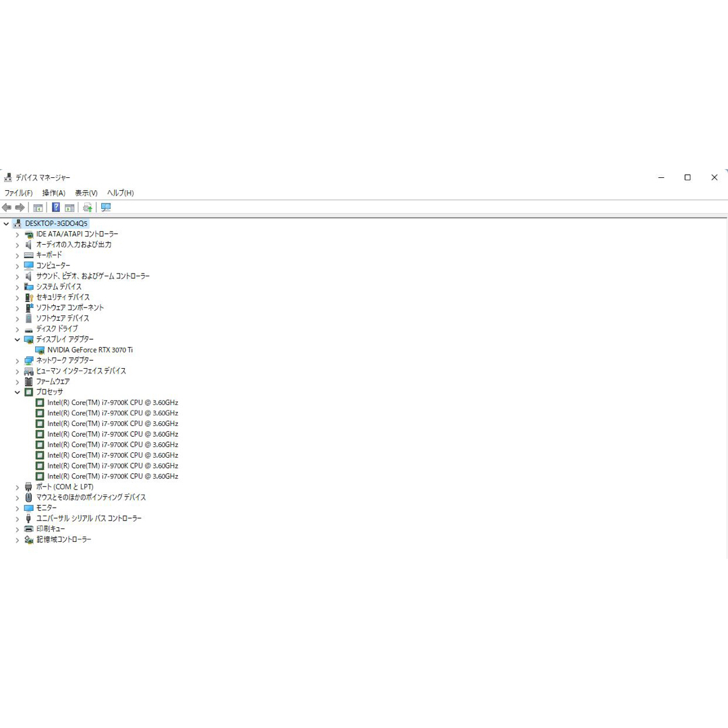Collapse the ディスプレイ アダプター node
Screen dimensions: 728x728
tap(17, 339)
